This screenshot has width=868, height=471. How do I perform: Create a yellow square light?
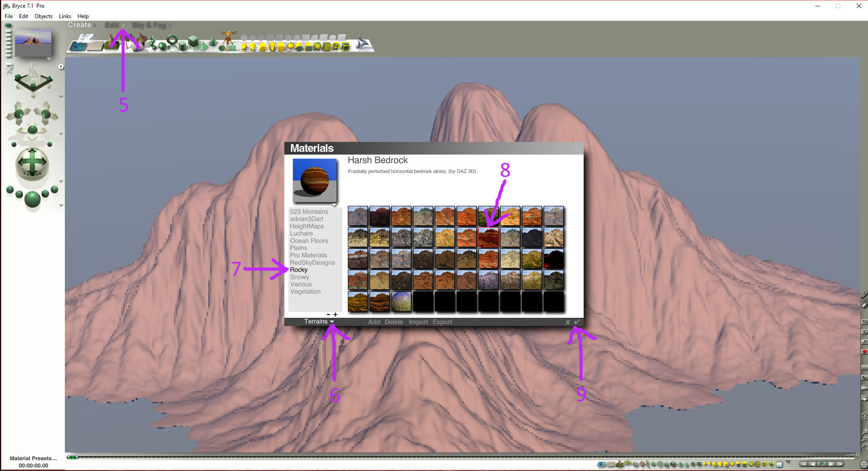[281, 46]
